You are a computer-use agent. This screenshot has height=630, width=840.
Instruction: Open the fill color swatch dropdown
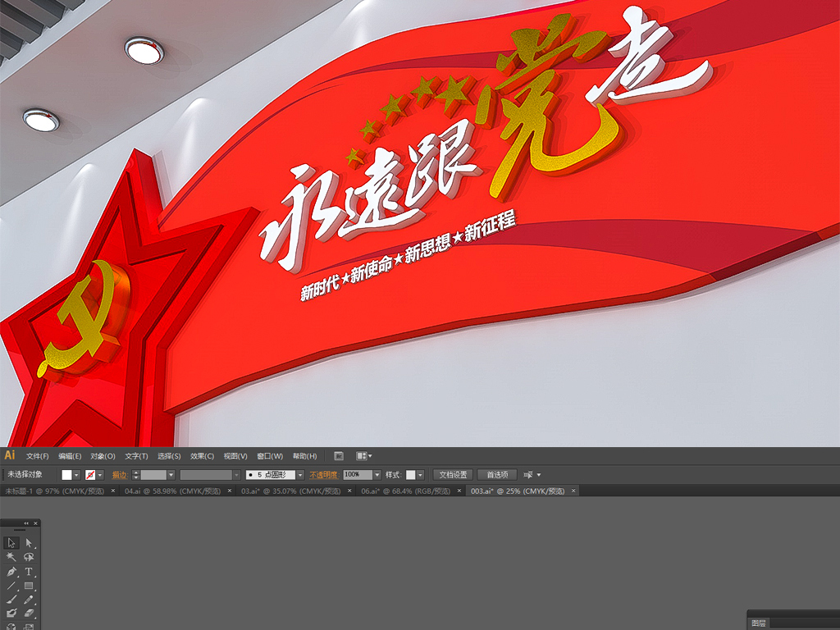point(76,474)
